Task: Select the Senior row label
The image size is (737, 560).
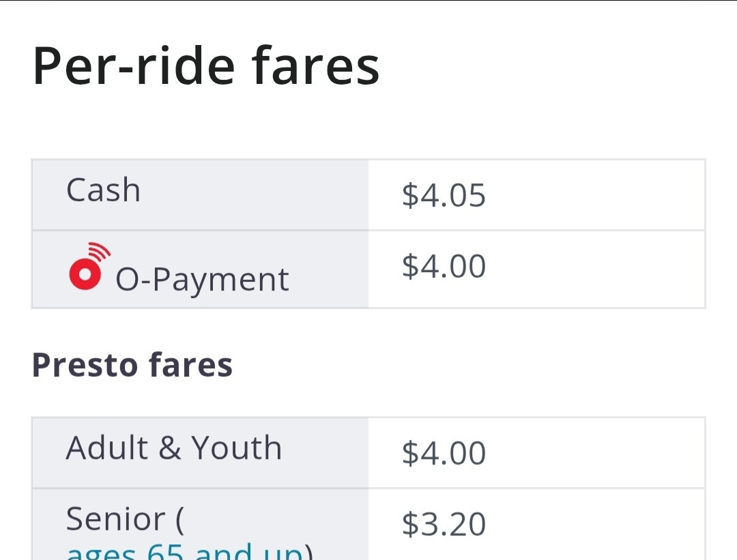Action: click(125, 519)
